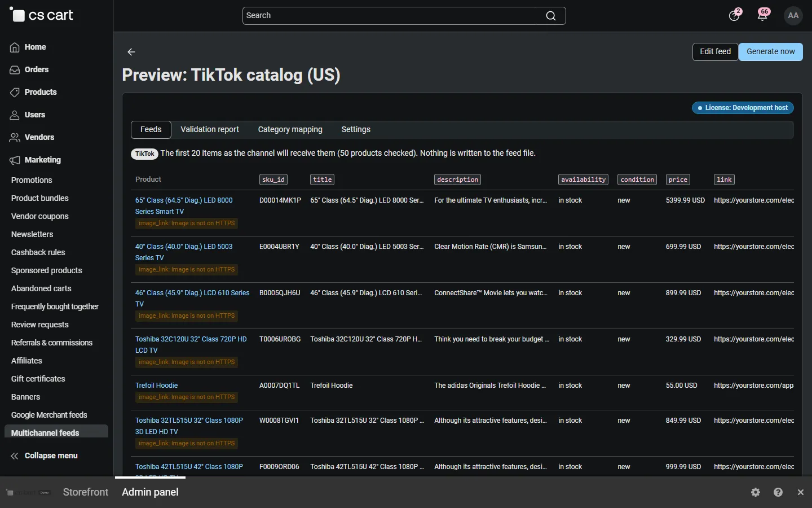812x508 pixels.
Task: Open Product bundles in the sidebar
Action: click(x=40, y=198)
